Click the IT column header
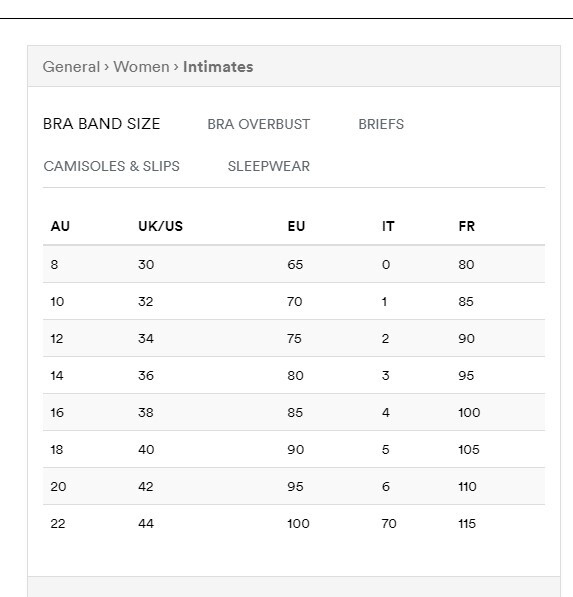The width and height of the screenshot is (573, 597). 388,226
